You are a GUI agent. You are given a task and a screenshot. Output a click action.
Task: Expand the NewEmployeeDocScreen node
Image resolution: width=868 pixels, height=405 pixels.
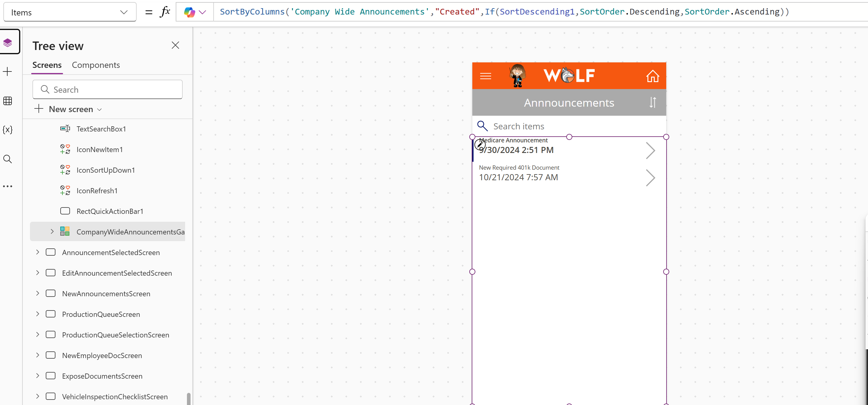(38, 355)
